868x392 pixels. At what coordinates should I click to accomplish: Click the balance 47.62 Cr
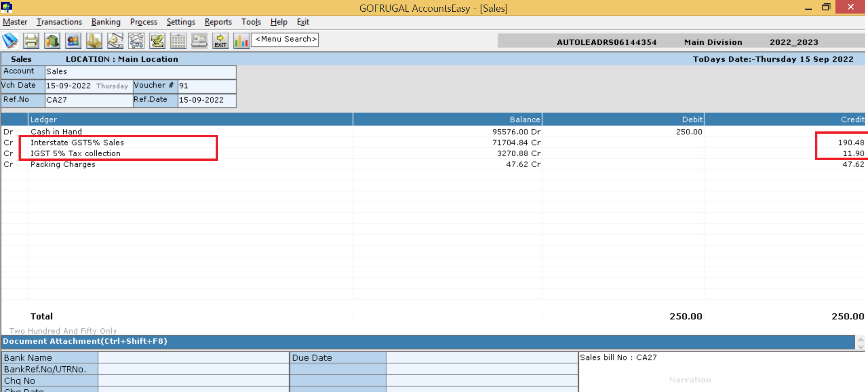tap(524, 164)
